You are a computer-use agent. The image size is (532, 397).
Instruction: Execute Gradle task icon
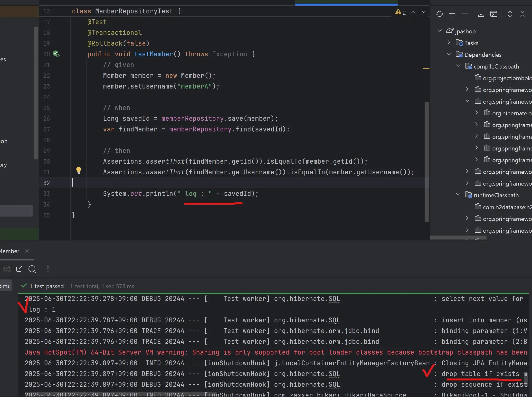[x=494, y=14]
